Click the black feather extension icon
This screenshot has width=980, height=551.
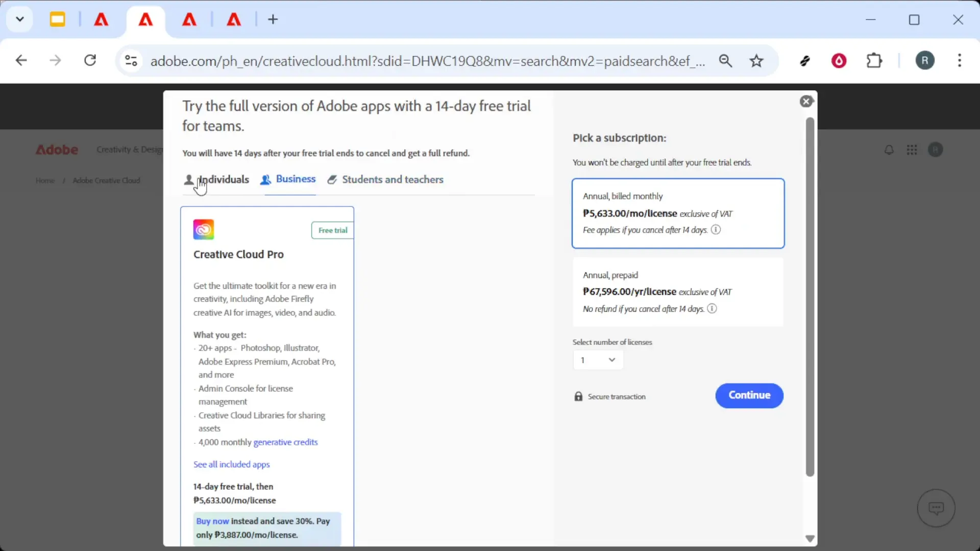click(x=805, y=61)
